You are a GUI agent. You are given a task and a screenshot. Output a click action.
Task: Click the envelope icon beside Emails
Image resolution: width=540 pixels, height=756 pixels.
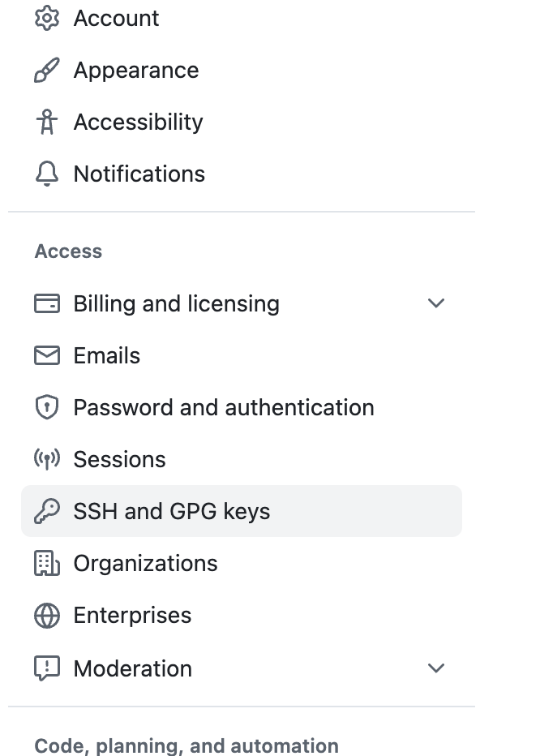click(x=47, y=356)
